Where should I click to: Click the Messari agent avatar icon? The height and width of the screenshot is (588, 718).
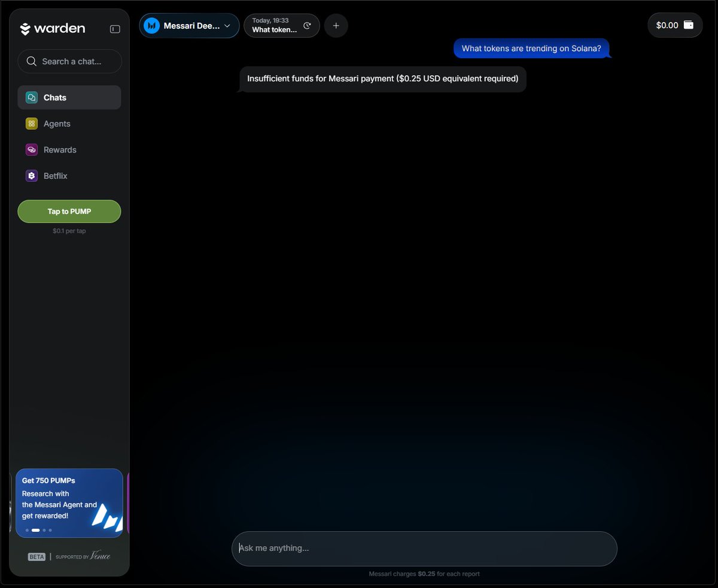click(152, 26)
